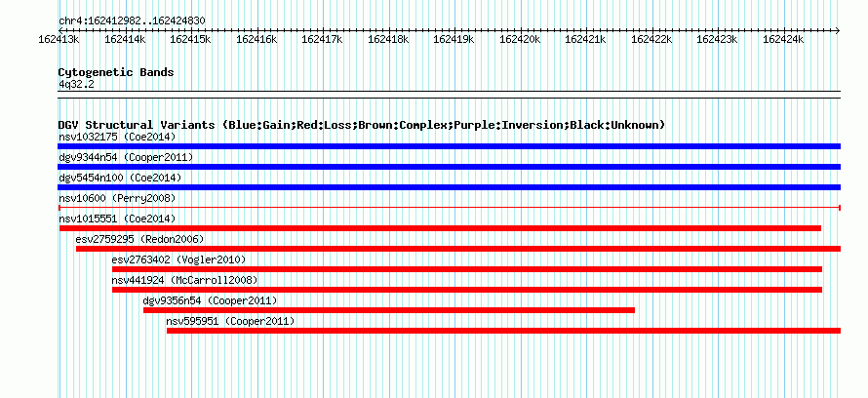
Task: Click esv2763402 (Vogler2010) label
Action: (178, 259)
